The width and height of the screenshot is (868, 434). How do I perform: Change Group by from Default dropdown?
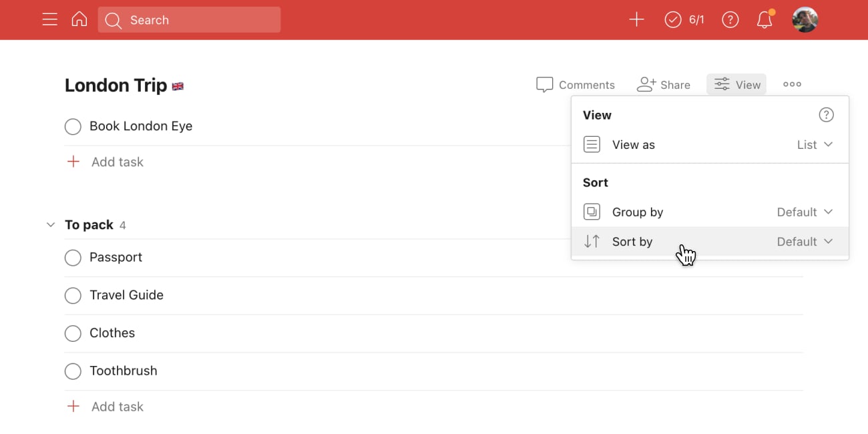804,212
